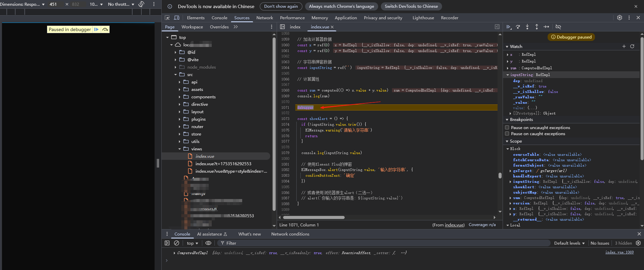The height and width of the screenshot is (270, 644).
Task: Open the AI assistance drawer tab
Action: pyautogui.click(x=212, y=234)
